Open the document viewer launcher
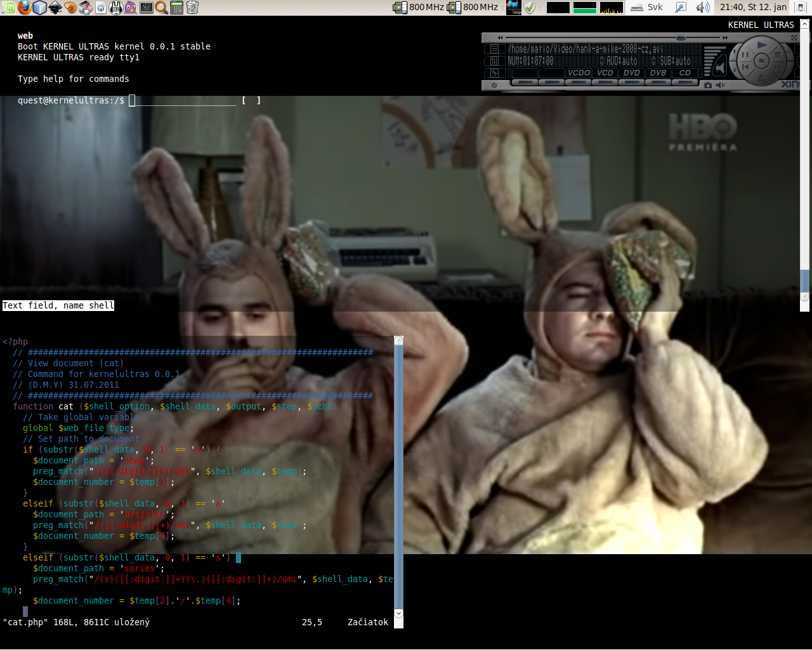 point(101,8)
